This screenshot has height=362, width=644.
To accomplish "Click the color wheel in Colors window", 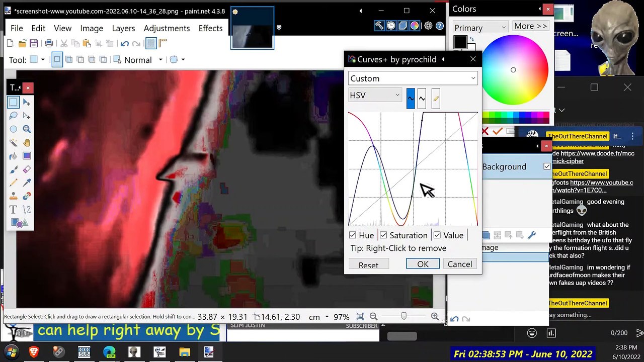I will pyautogui.click(x=514, y=69).
